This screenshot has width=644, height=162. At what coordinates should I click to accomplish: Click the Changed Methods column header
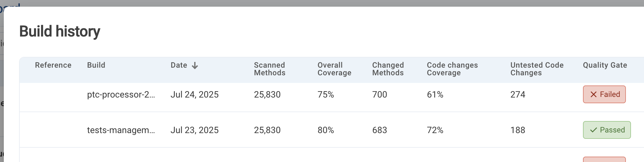point(388,69)
